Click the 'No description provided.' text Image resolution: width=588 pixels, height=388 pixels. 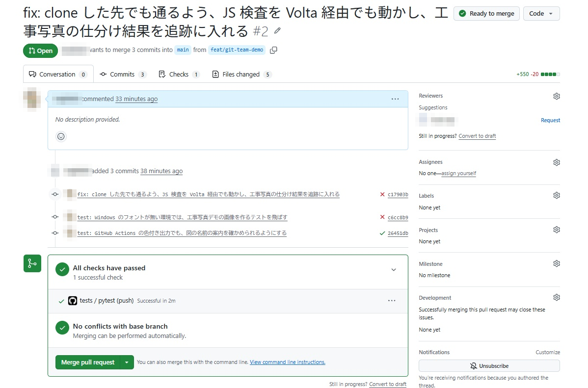[x=87, y=120]
